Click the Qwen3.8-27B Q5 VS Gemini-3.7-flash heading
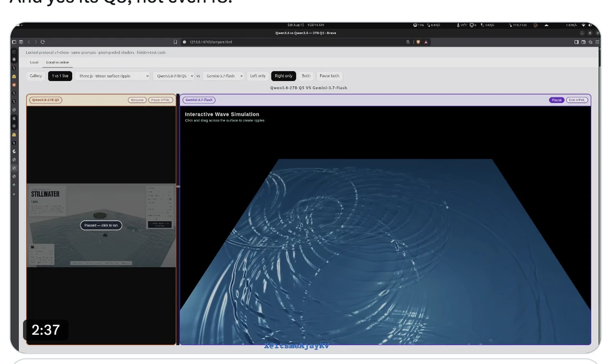The width and height of the screenshot is (608, 364). point(309,88)
